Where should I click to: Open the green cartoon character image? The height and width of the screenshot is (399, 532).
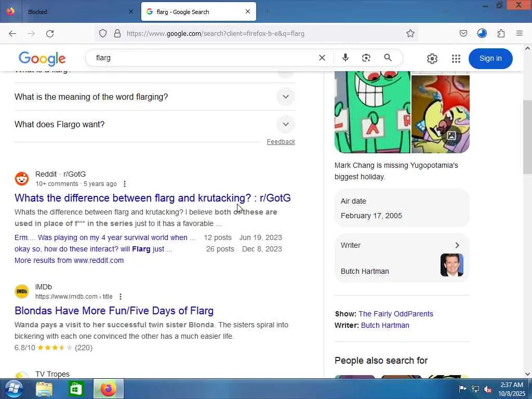pyautogui.click(x=372, y=112)
